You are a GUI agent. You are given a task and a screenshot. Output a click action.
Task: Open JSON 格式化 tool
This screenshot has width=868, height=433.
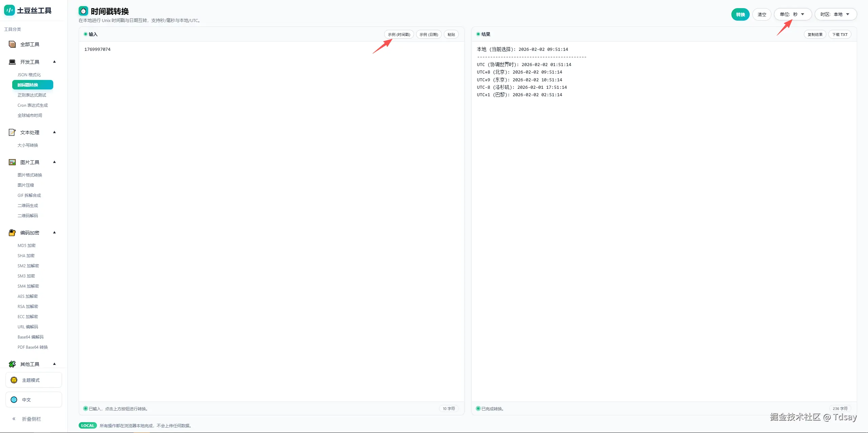29,75
